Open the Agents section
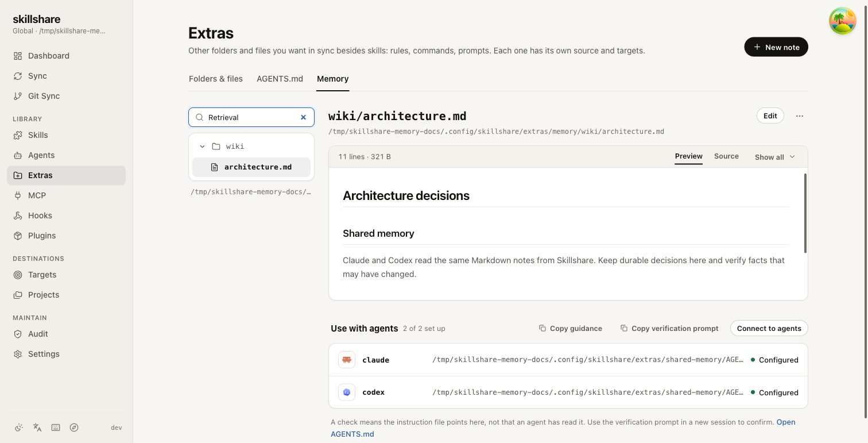Viewport: 868px width, 443px height. click(x=66, y=155)
